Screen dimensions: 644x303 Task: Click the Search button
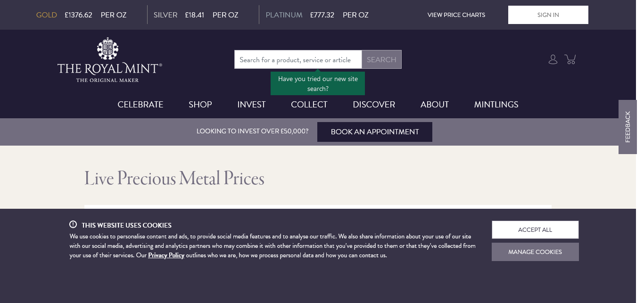[381, 60]
